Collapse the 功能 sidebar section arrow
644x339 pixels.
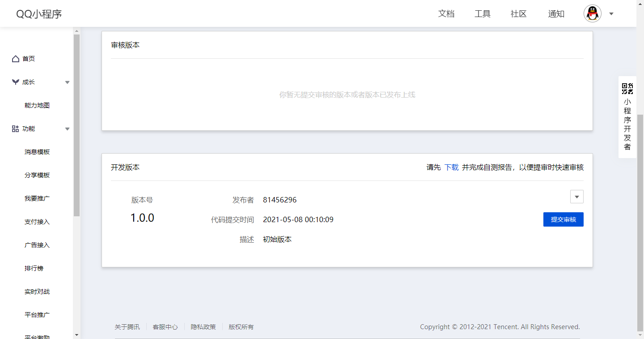tap(67, 129)
